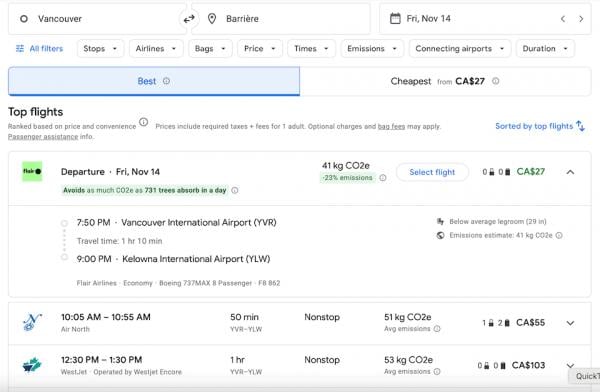Open the Stops filter dropdown
Image resolution: width=600 pixels, height=392 pixels.
(101, 49)
